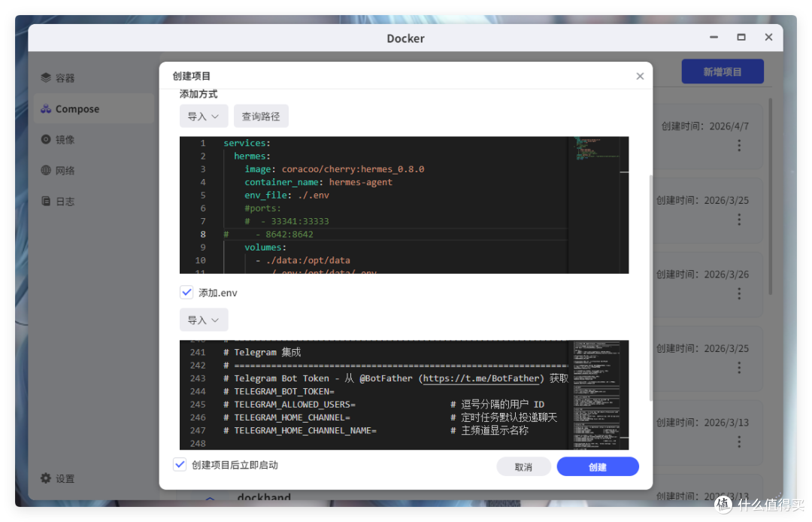The image size is (812, 522).
Task: Open the 镜像 images sidebar icon
Action: 46,139
